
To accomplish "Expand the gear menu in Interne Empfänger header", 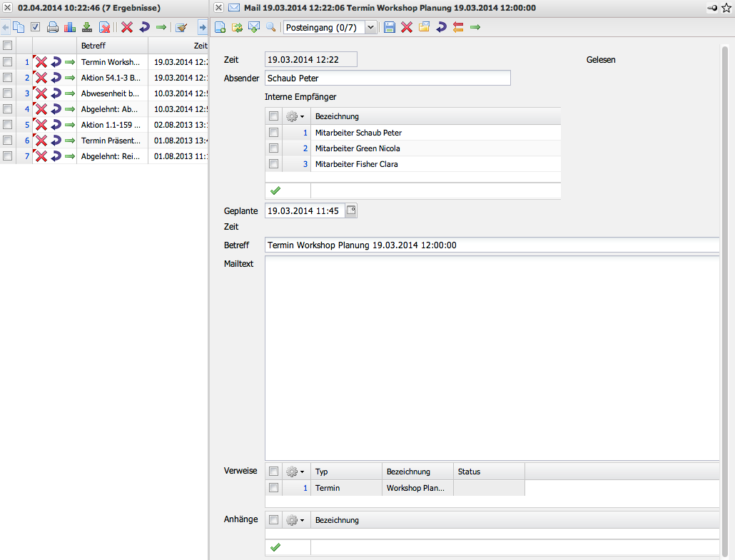I will [295, 116].
